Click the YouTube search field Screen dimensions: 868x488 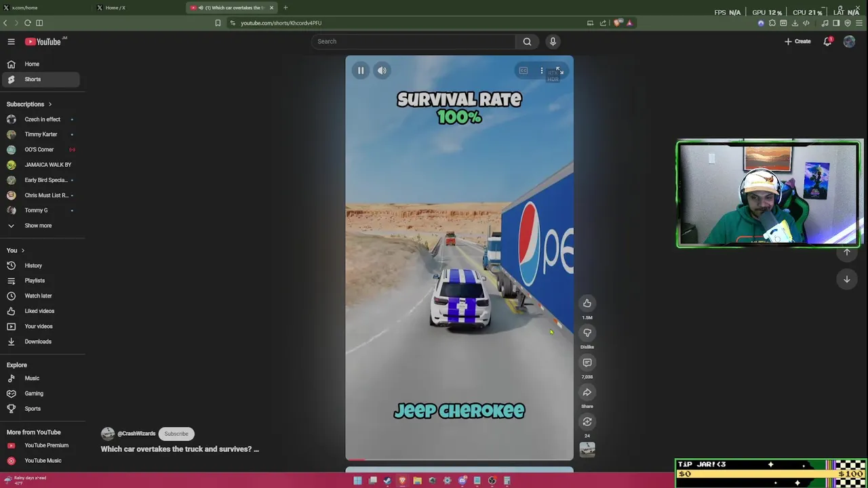click(x=414, y=41)
